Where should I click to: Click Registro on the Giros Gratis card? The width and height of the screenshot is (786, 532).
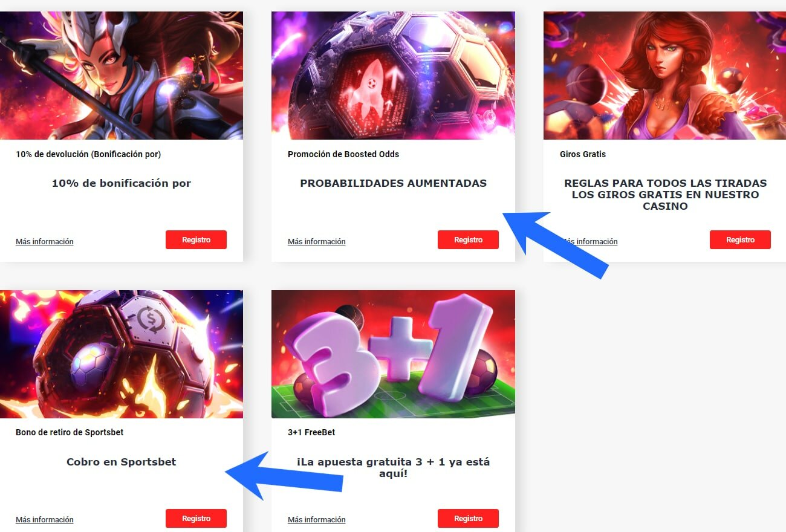[740, 239]
